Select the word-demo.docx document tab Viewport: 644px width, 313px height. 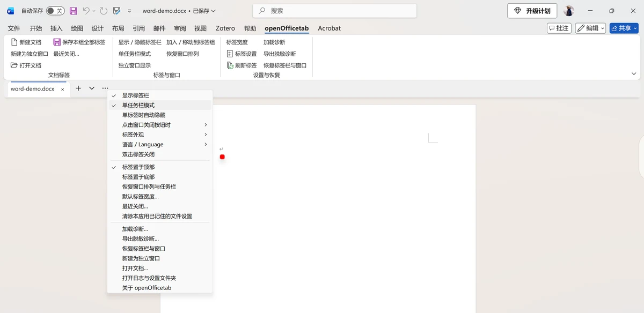coord(32,89)
